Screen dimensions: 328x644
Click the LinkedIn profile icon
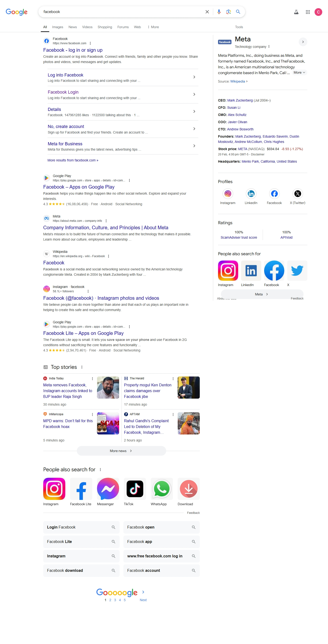tap(251, 193)
